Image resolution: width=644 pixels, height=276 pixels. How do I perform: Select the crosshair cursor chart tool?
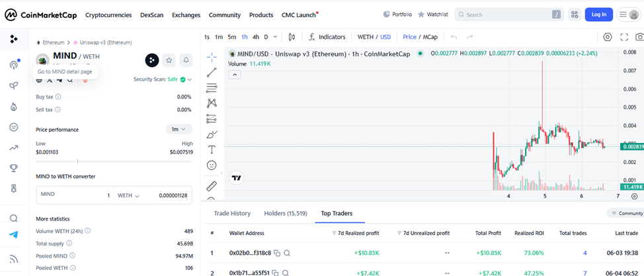tap(212, 57)
